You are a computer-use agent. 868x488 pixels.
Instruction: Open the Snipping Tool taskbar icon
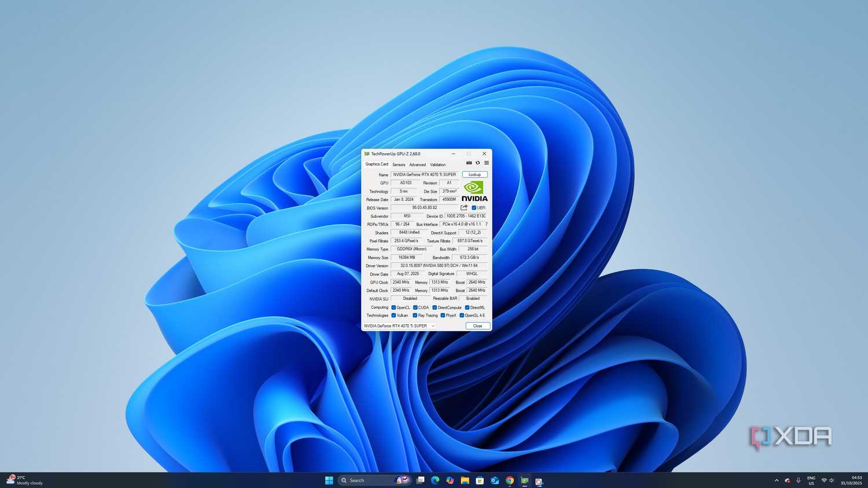539,480
